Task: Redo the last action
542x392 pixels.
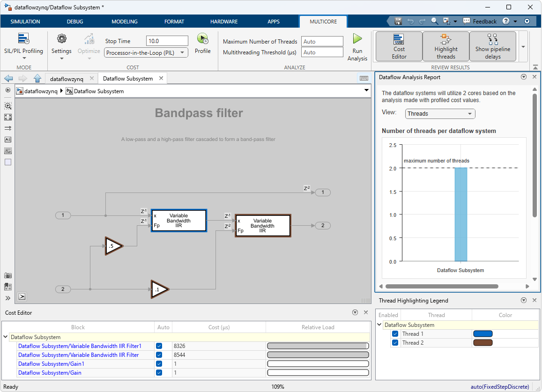Action: (x=422, y=22)
